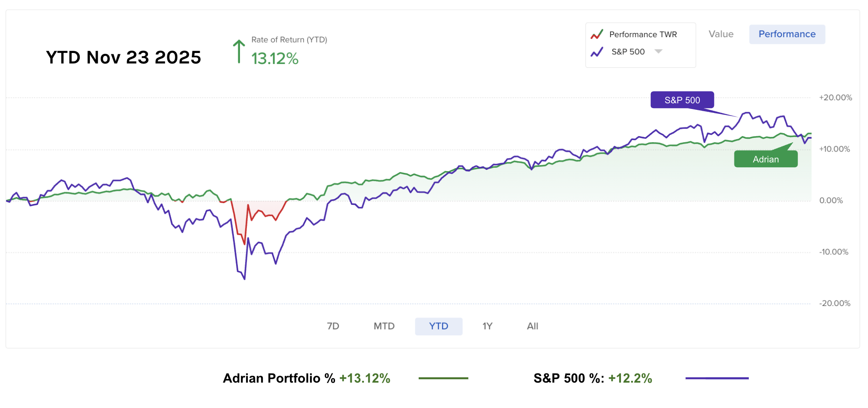Switch to the Value view
868x408 pixels.
pyautogui.click(x=721, y=34)
